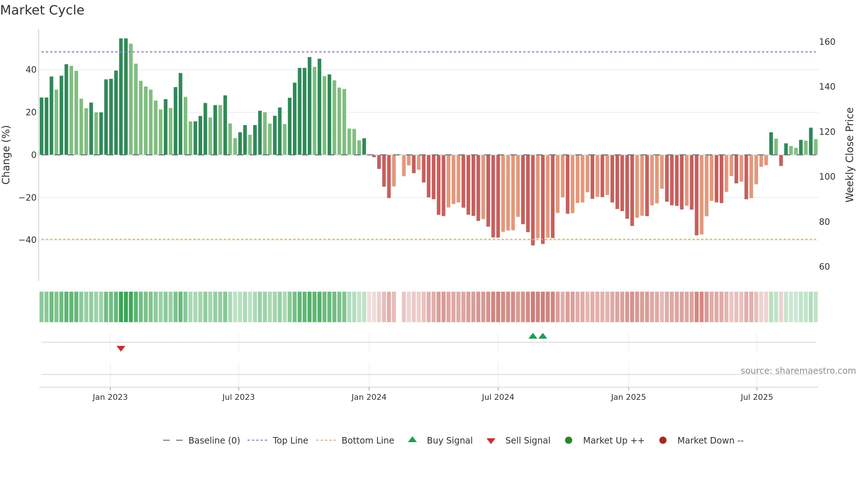Toggle the Market Up ++ legend label
868x488 pixels.
pos(614,440)
